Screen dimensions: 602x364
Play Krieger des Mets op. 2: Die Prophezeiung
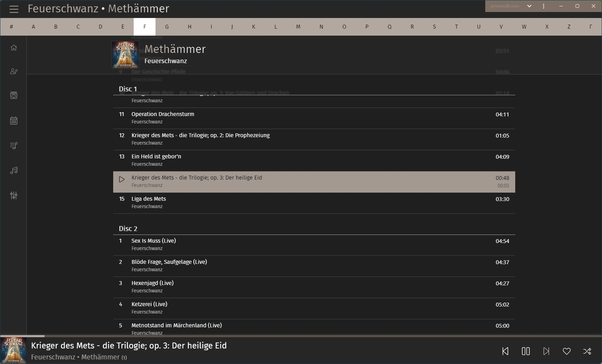(x=314, y=139)
